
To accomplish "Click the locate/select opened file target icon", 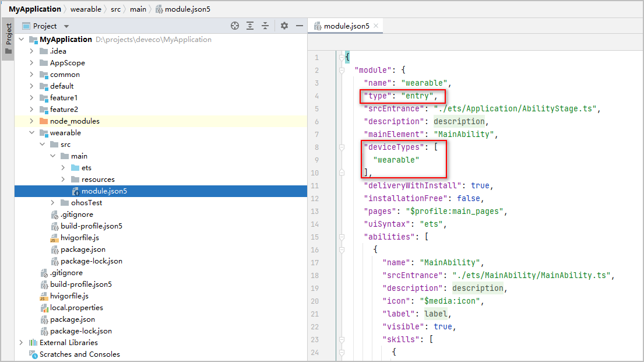I will click(x=234, y=26).
